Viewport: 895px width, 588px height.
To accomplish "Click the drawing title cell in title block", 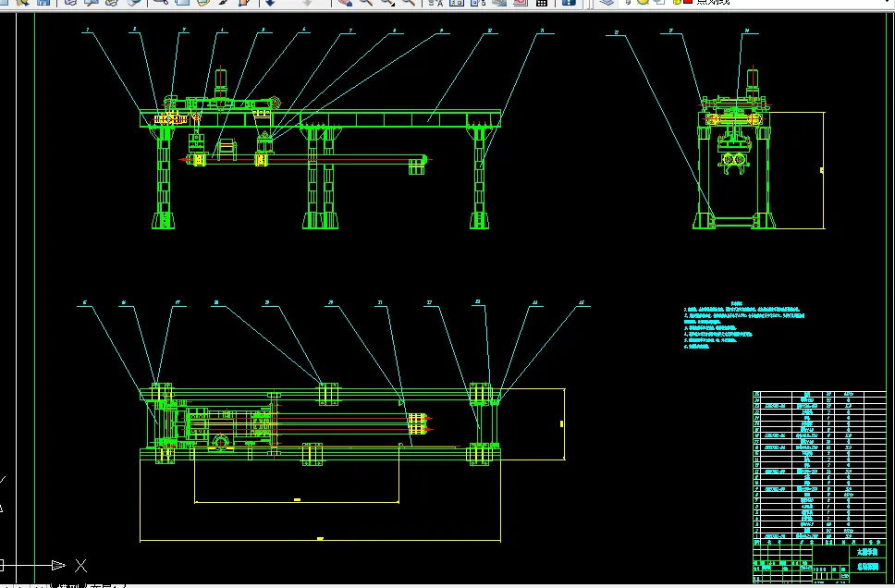I will coord(867,567).
